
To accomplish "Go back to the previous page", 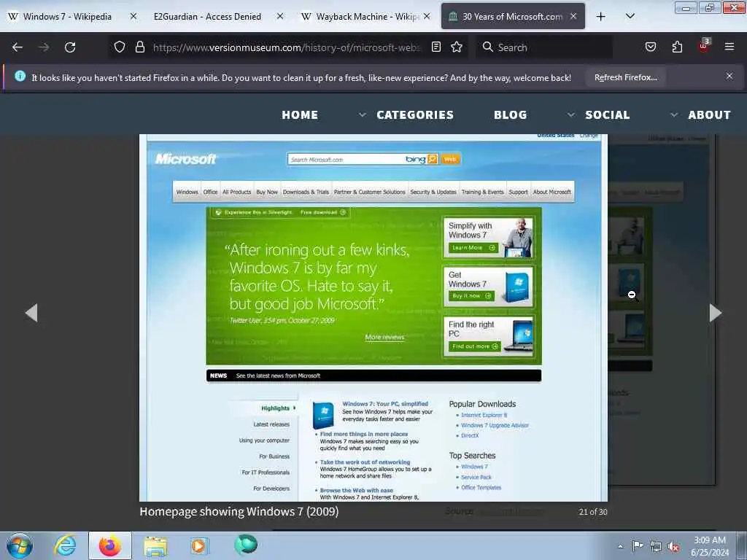I will click(18, 47).
